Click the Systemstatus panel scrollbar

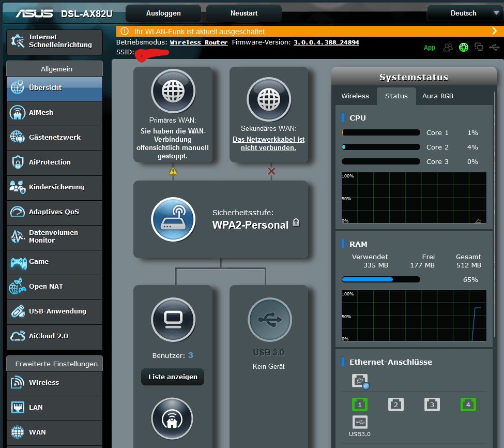[x=495, y=214]
